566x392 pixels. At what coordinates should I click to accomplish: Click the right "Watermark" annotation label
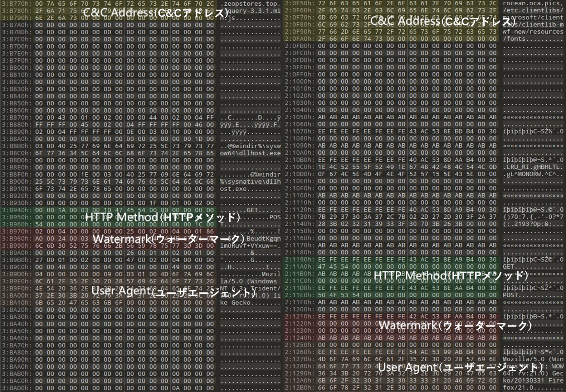[455, 325]
